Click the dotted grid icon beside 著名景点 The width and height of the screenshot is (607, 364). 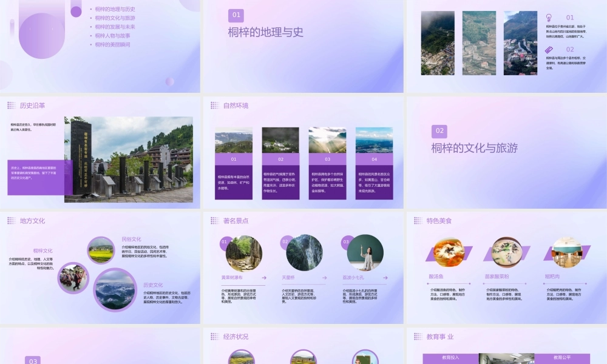pos(214,221)
